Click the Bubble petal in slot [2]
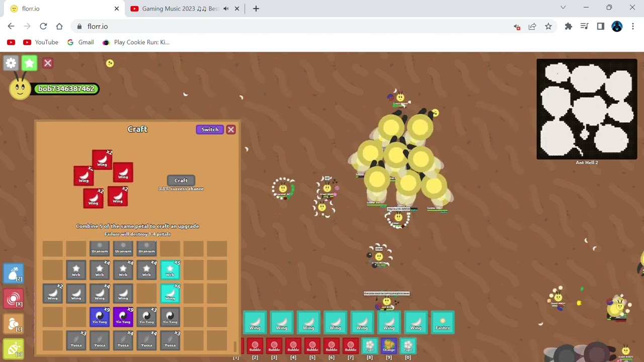The height and width of the screenshot is (362, 644). (x=255, y=346)
